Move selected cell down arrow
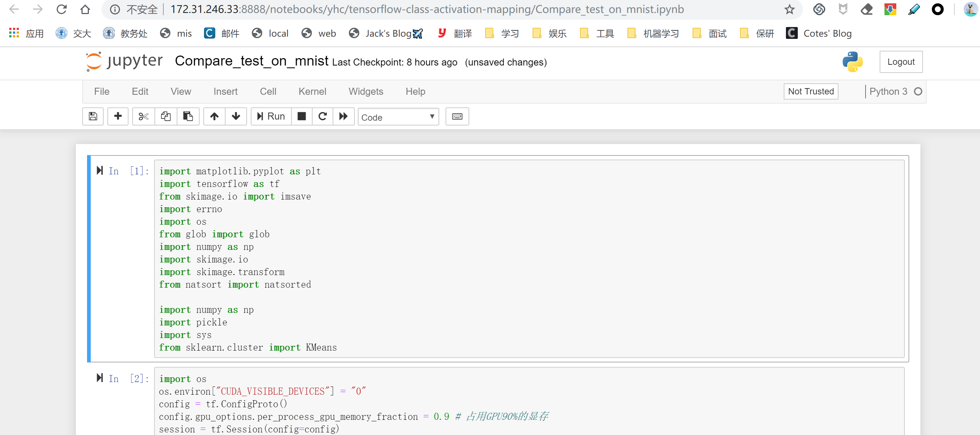This screenshot has height=435, width=980. coord(236,116)
